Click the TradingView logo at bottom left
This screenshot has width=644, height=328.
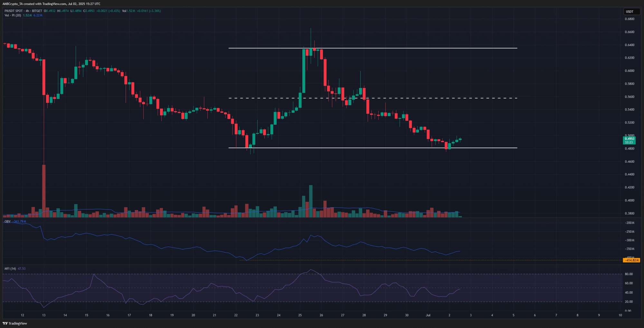point(15,323)
